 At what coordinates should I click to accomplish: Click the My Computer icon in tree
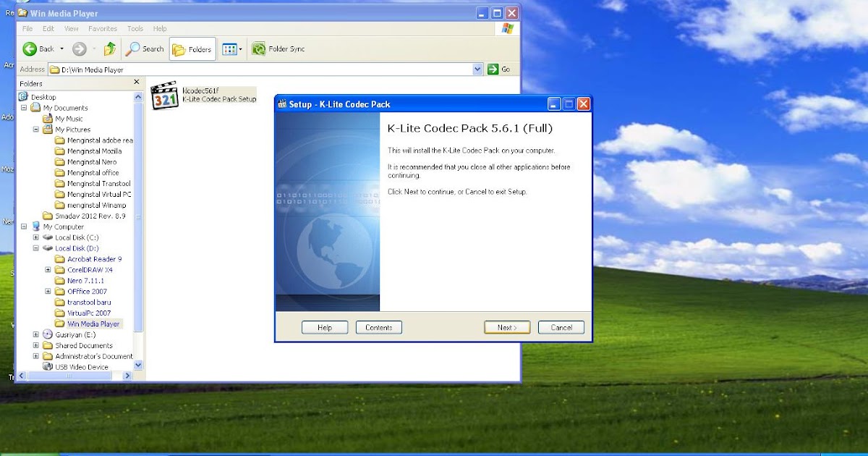(x=36, y=227)
